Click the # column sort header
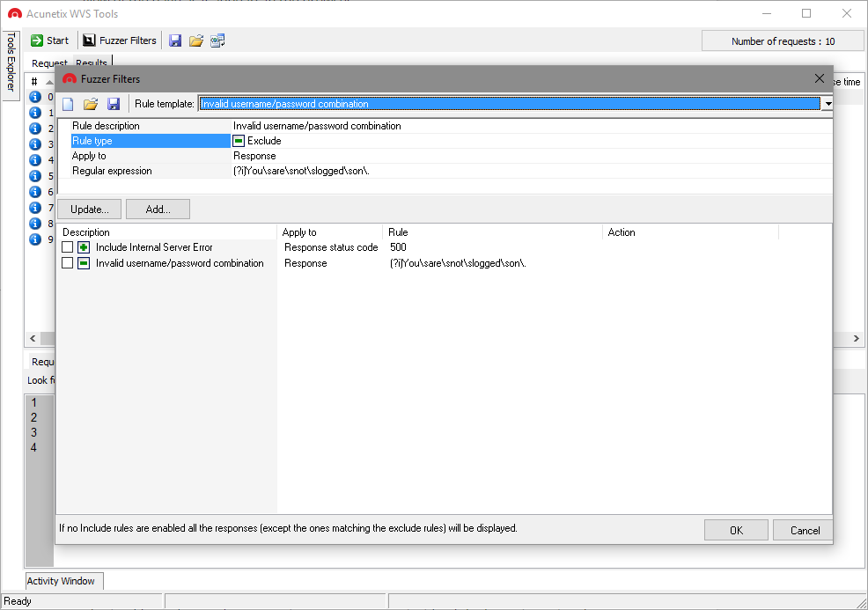The image size is (868, 610). tap(40, 82)
